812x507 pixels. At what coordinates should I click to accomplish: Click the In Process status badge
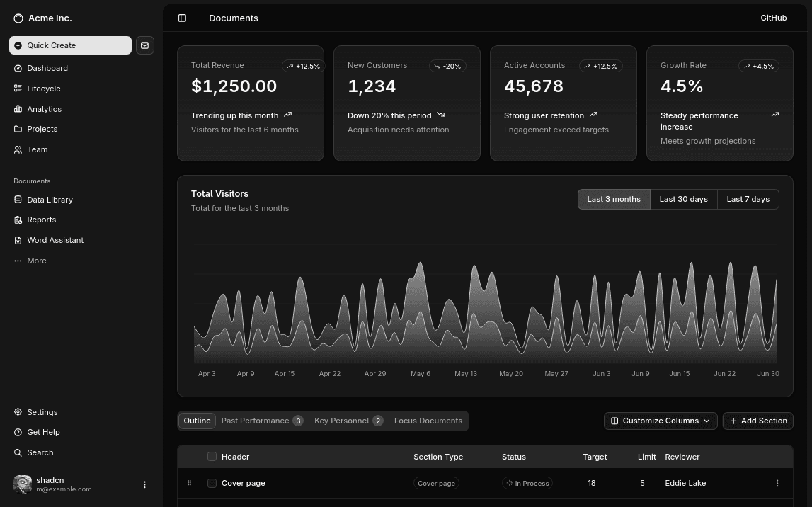[x=527, y=483]
